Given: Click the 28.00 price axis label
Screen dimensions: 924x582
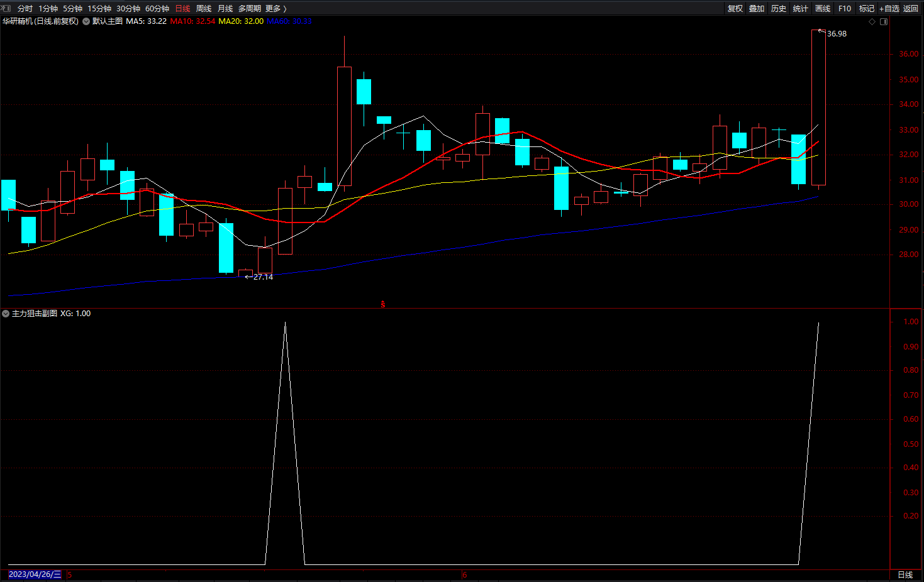Looking at the screenshot, I should [x=908, y=255].
